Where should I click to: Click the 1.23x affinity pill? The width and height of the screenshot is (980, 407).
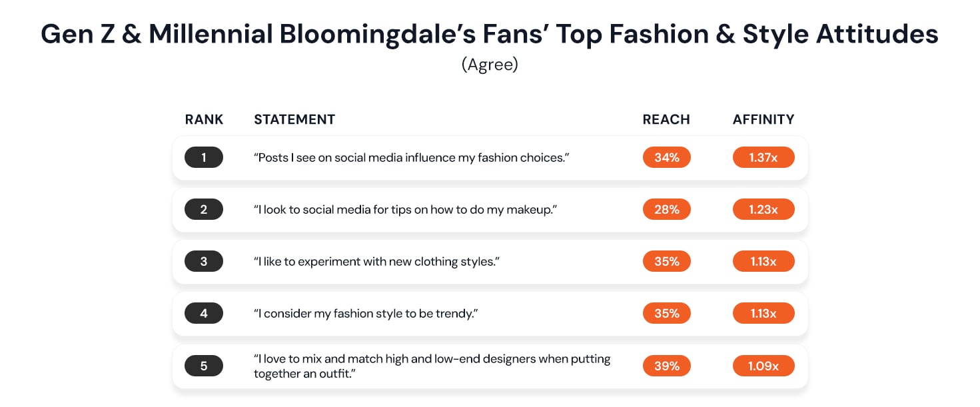pyautogui.click(x=763, y=210)
